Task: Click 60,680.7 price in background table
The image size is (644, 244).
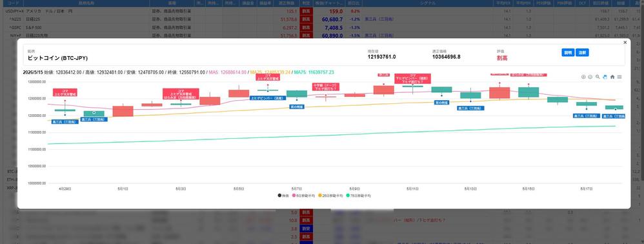Action: point(332,19)
